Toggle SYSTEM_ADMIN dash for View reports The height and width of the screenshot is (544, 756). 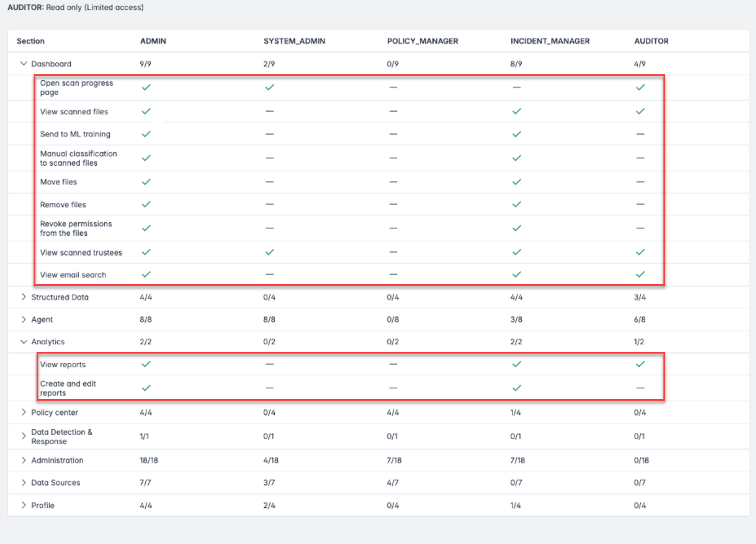(269, 364)
